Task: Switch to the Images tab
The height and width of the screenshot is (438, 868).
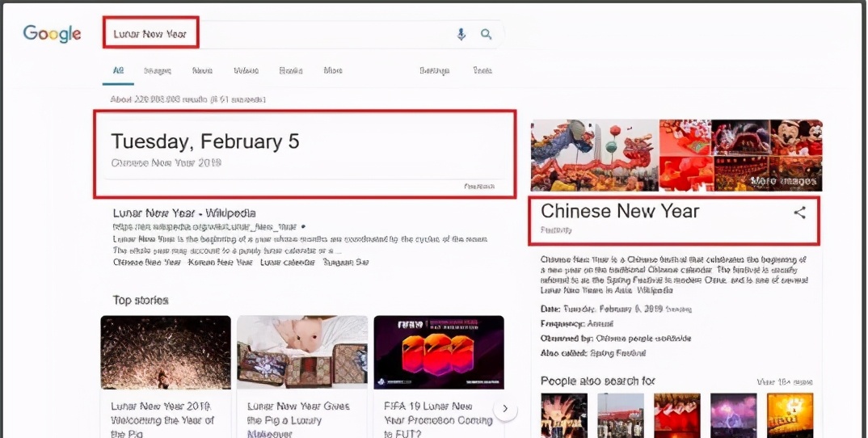Action: pyautogui.click(x=157, y=71)
